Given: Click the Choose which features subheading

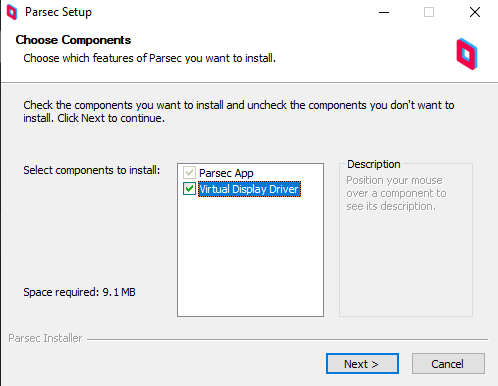Looking at the screenshot, I should tap(150, 58).
